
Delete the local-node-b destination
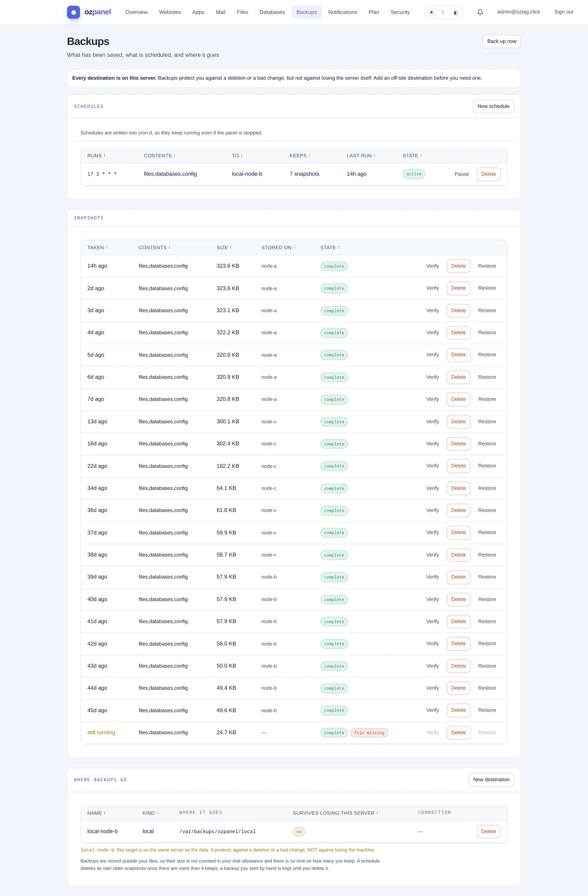pos(488,831)
